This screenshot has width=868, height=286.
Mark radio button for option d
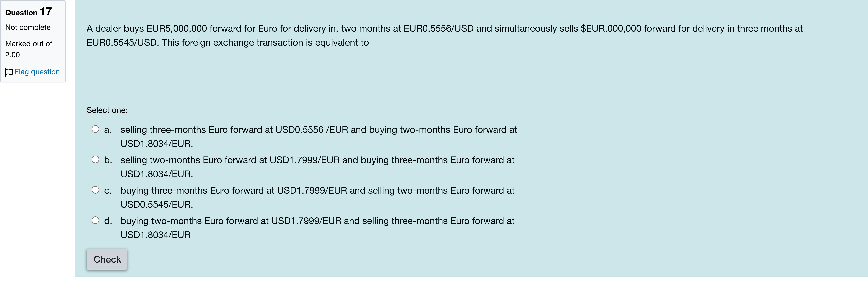95,220
